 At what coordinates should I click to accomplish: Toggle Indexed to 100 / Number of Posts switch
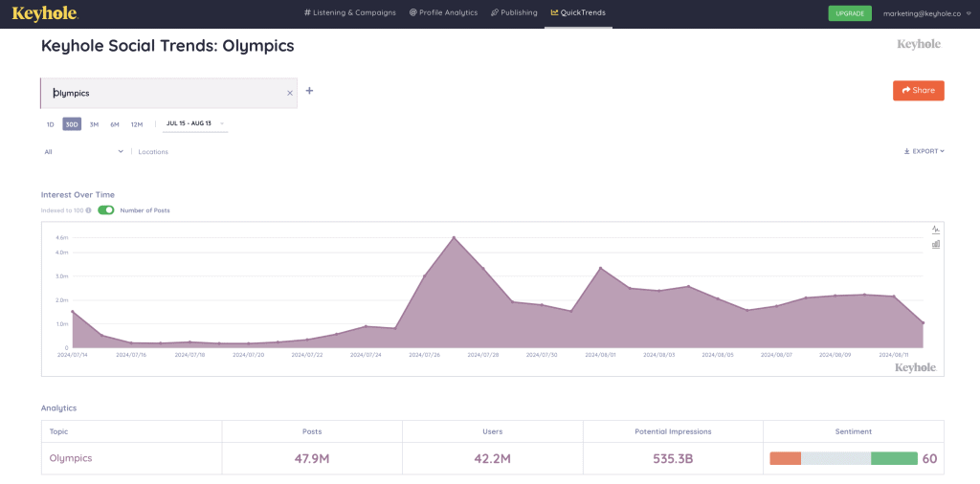106,210
